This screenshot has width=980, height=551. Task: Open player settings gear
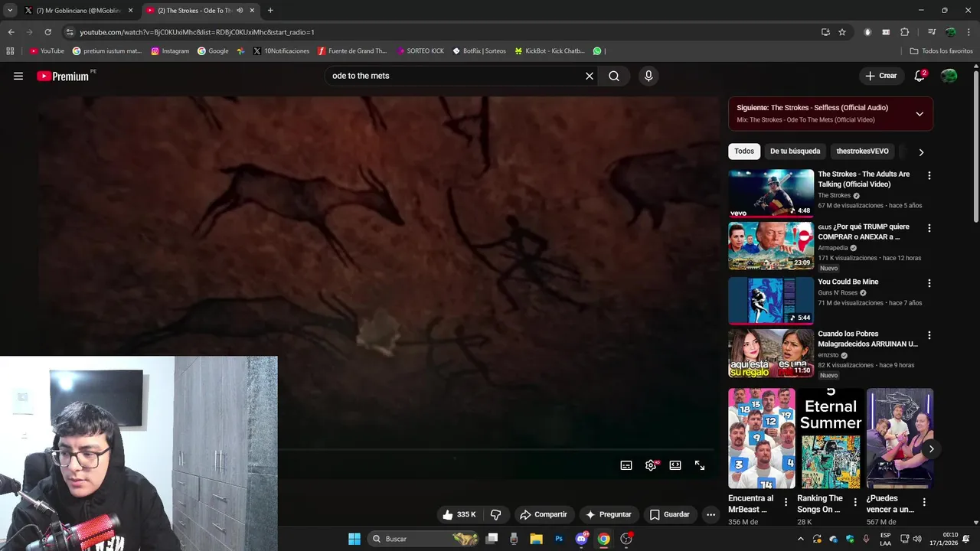point(651,465)
